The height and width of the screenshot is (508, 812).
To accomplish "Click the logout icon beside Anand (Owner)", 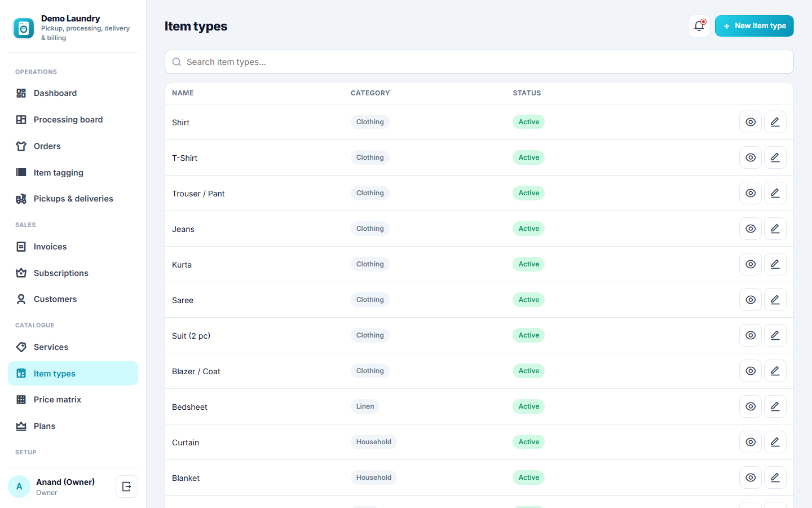I will [127, 487].
